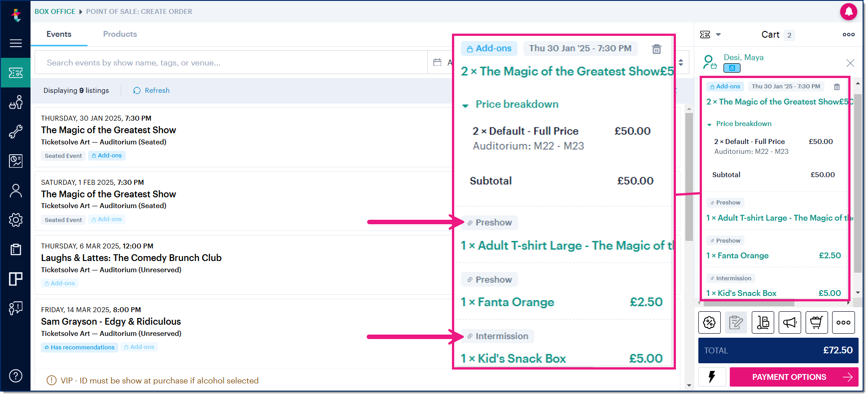This screenshot has height=396, width=868.
Task: Open the help question mark icon
Action: (16, 376)
